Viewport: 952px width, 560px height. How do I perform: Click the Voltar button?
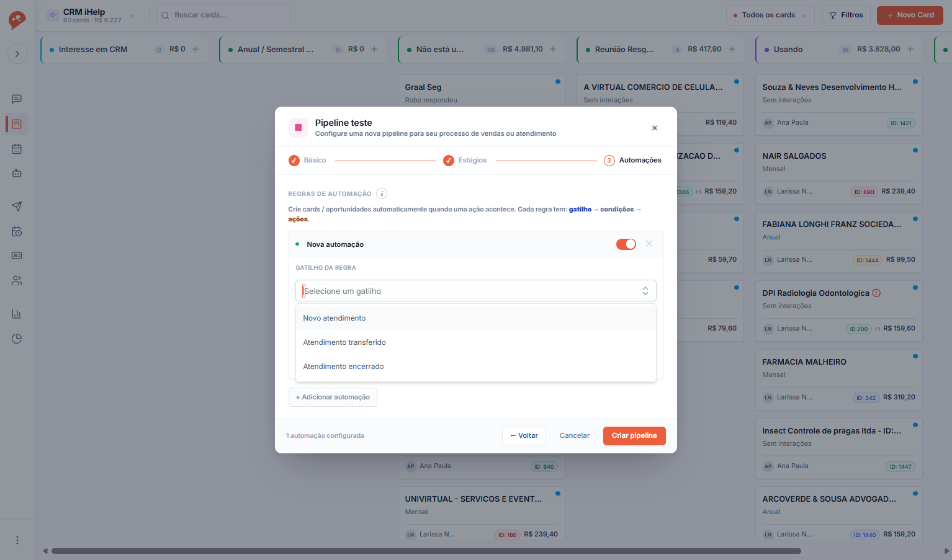point(524,436)
